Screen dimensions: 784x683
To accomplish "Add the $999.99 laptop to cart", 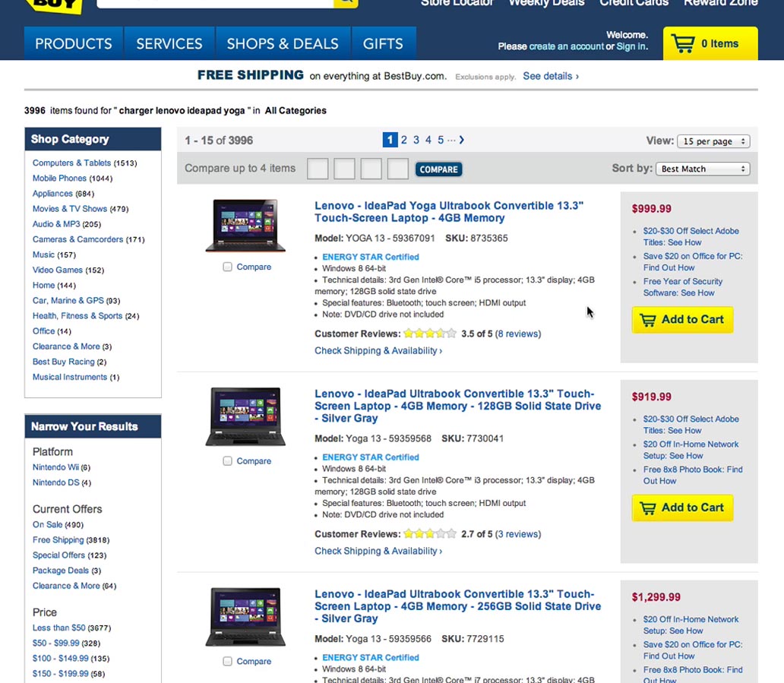I will click(682, 320).
